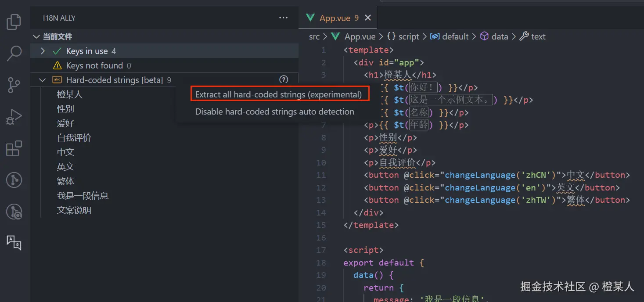
Task: Expand the Keys in use group
Action: point(43,51)
